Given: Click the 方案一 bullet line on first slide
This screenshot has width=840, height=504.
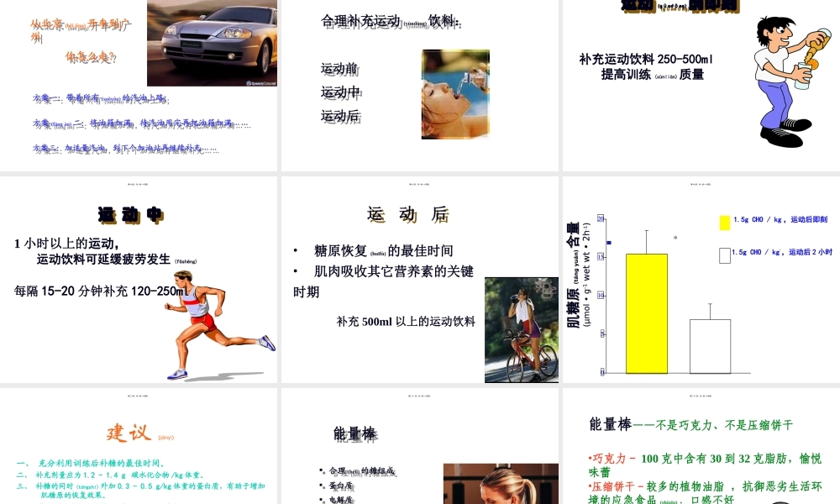Looking at the screenshot, I should point(101,97).
